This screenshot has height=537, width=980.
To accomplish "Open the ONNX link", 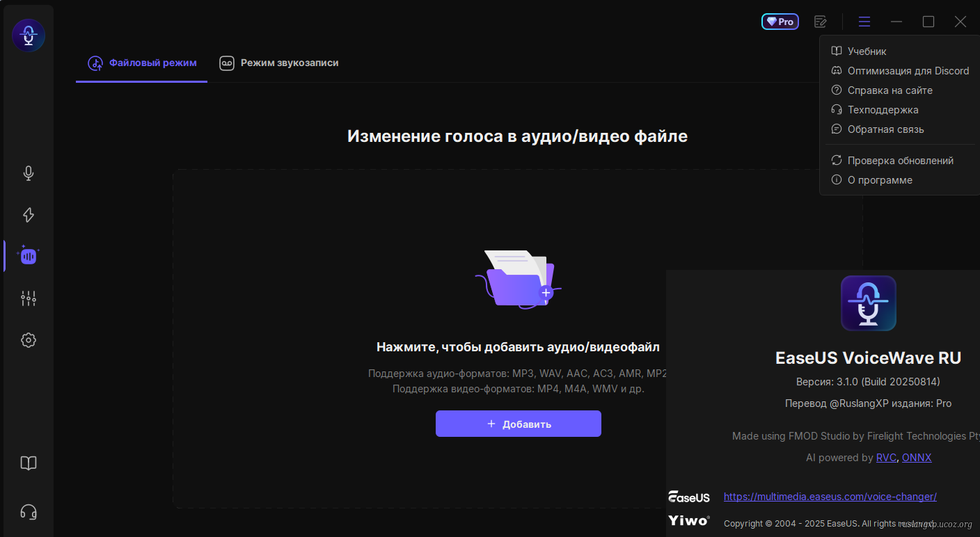I will tap(917, 458).
